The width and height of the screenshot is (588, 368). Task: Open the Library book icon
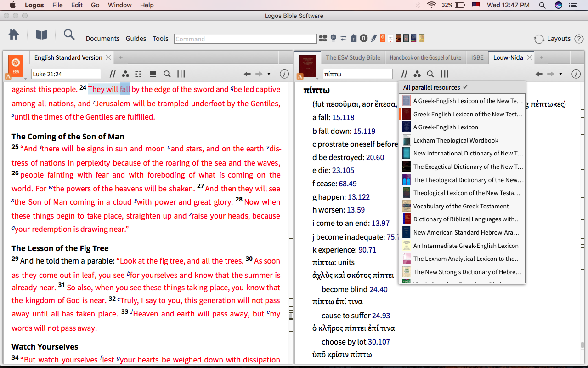pyautogui.click(x=42, y=35)
